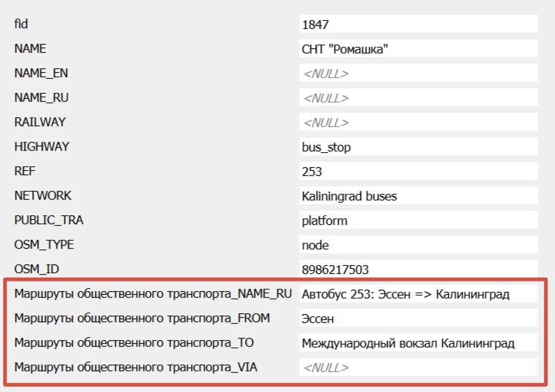
Task: Click the field with Международный вокзал Калининград
Action: click(418, 343)
